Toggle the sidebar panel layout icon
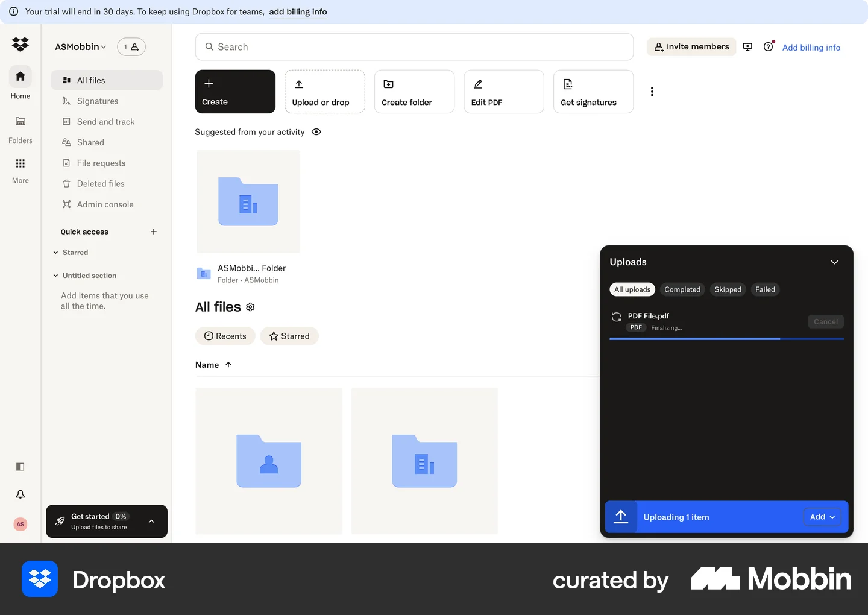Image resolution: width=868 pixels, height=615 pixels. pyautogui.click(x=20, y=467)
